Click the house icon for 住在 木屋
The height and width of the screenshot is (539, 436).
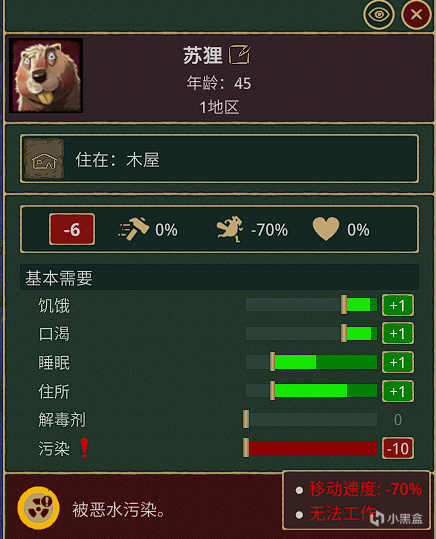pyautogui.click(x=44, y=159)
